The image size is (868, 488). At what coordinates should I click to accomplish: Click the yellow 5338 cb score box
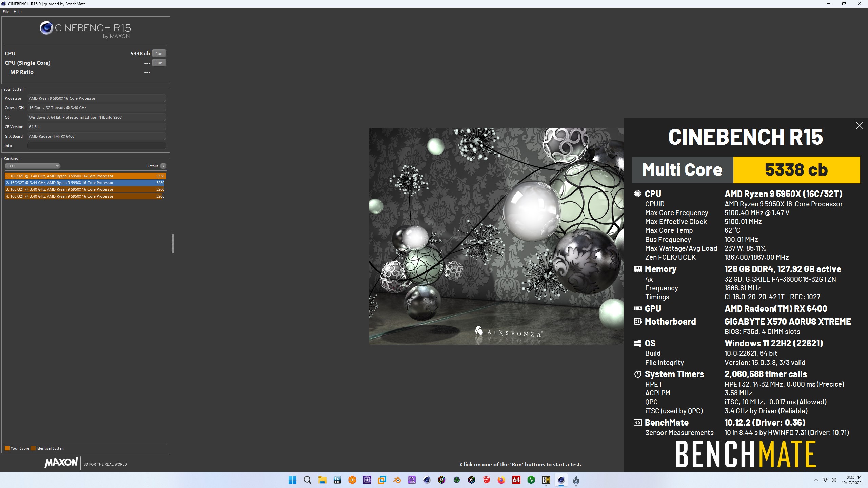tap(796, 170)
